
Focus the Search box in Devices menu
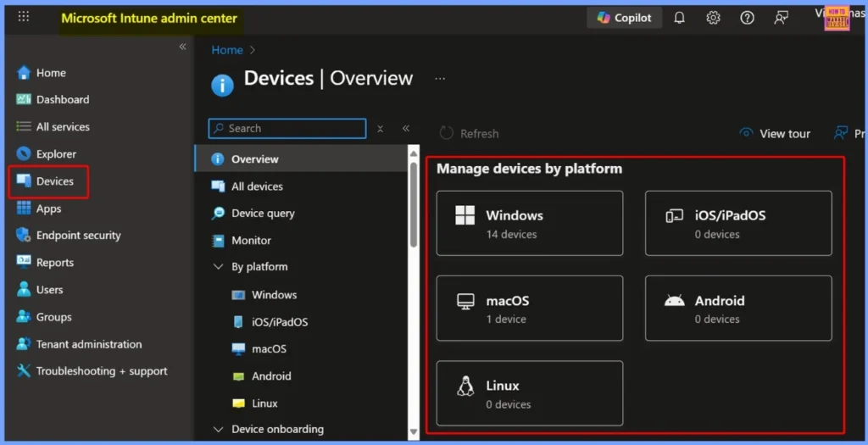(287, 128)
